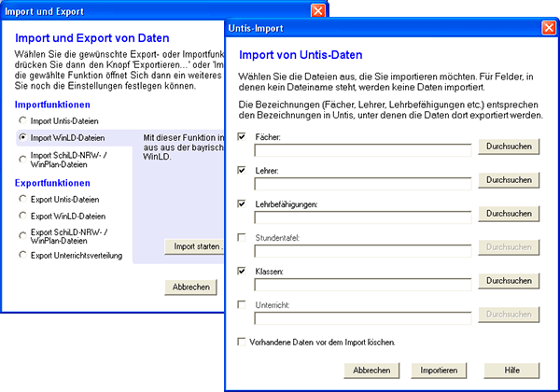Screen dimensions: 560x392
Task: Click the Importieren button
Action: (x=439, y=371)
